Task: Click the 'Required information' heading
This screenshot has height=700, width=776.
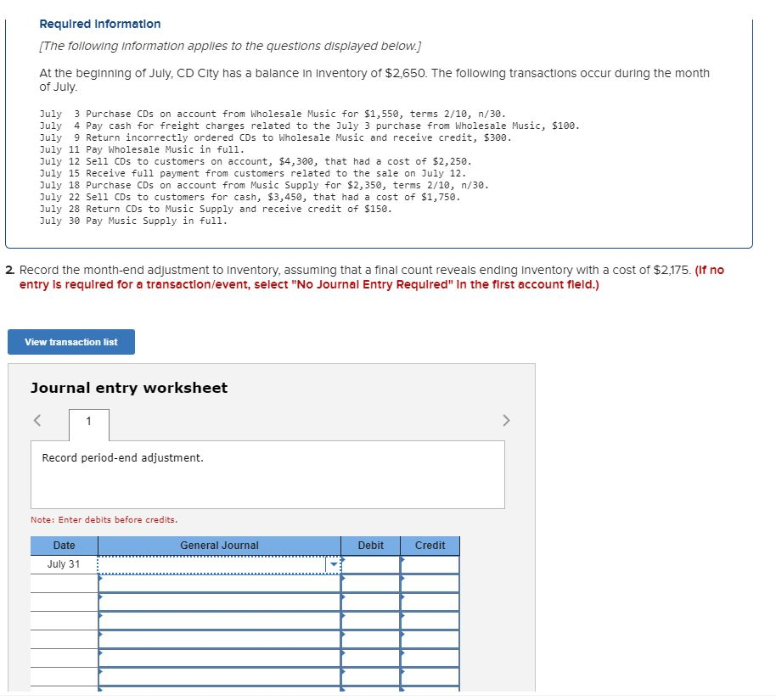Action: click(x=100, y=25)
